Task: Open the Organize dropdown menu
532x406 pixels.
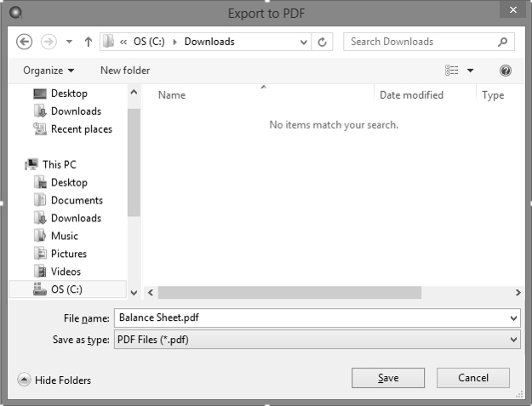Action: tap(49, 71)
